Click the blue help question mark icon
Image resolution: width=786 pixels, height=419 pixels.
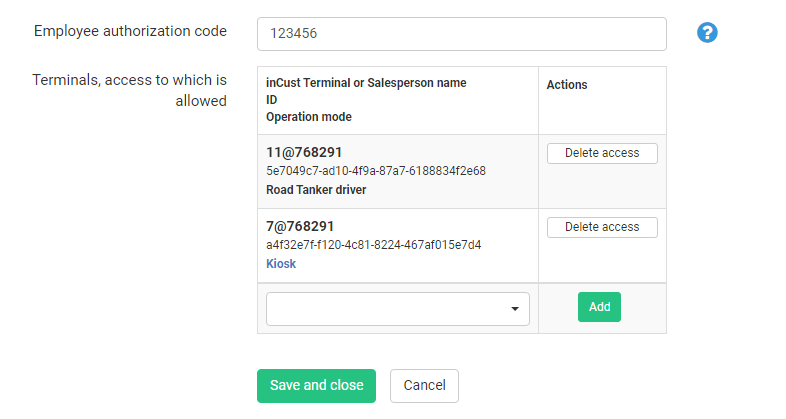click(x=707, y=33)
